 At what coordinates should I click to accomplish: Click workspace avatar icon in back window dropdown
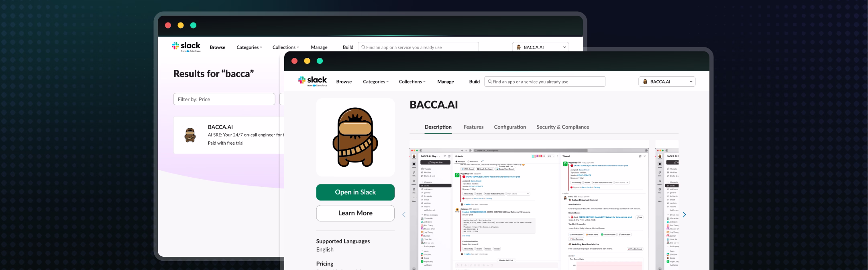[519, 47]
